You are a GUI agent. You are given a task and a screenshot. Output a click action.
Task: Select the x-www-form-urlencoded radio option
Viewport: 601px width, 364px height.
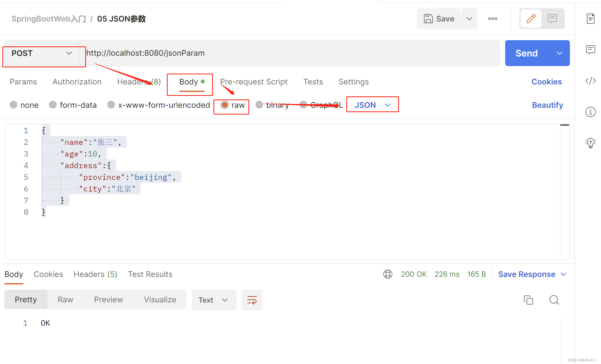(111, 105)
